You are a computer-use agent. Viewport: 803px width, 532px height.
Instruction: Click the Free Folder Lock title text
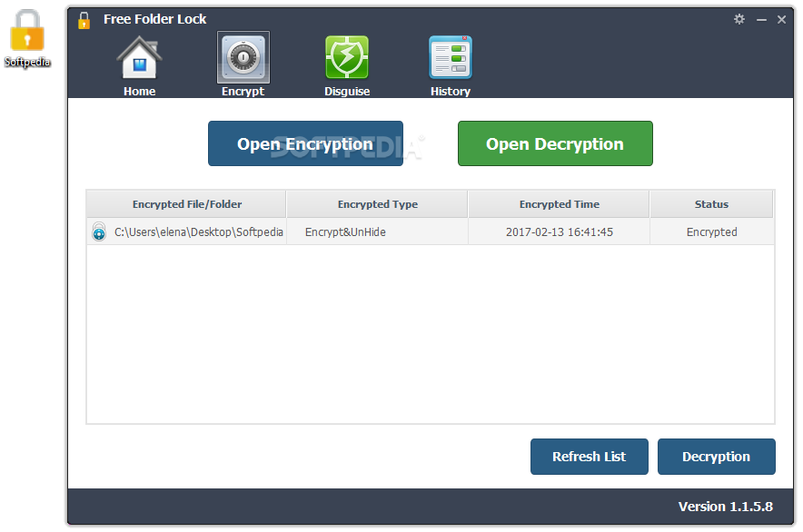click(x=154, y=19)
